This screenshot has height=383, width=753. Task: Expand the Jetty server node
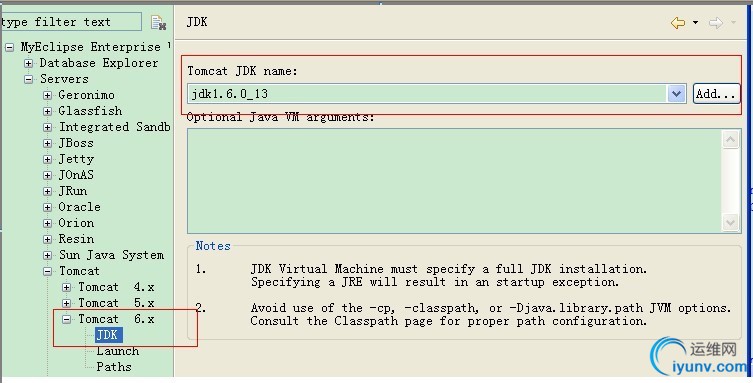pos(48,159)
